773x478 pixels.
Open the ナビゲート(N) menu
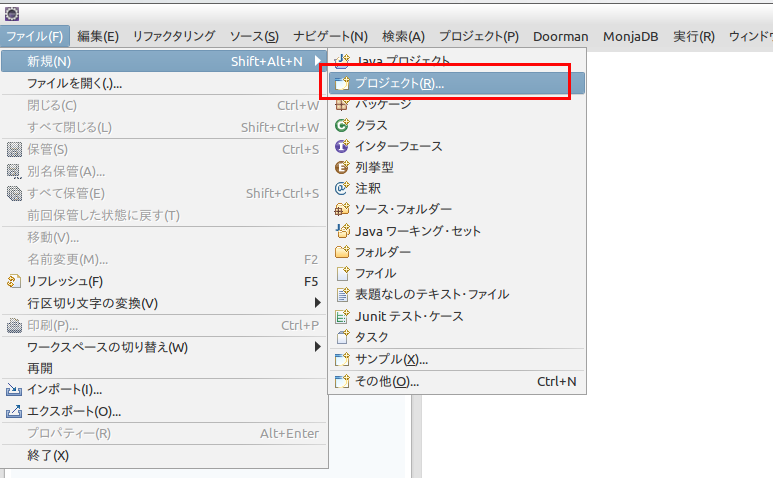(331, 36)
